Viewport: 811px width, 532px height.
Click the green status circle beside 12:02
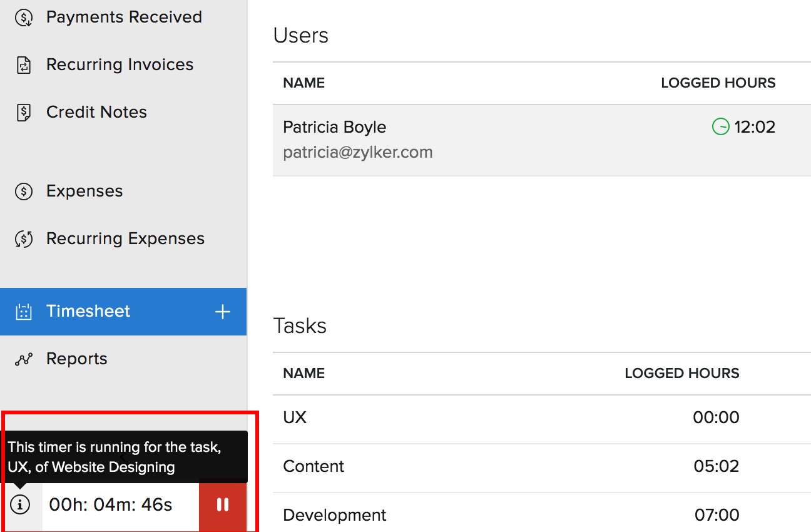tap(721, 126)
